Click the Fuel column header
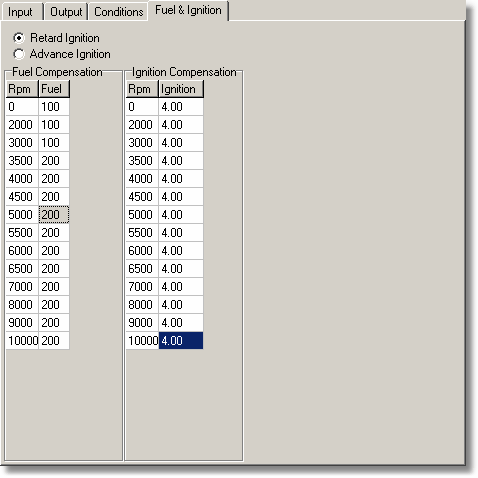This screenshot has height=478, width=478. pos(54,89)
